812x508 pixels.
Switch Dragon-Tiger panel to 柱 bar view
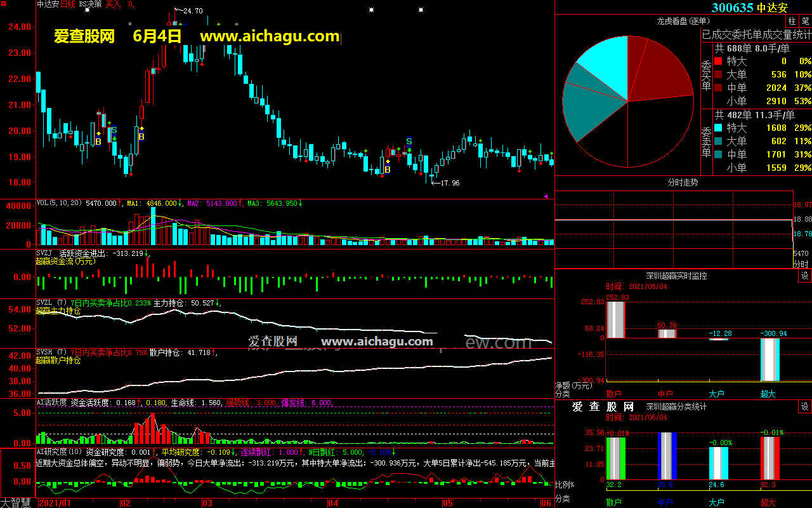coord(792,21)
